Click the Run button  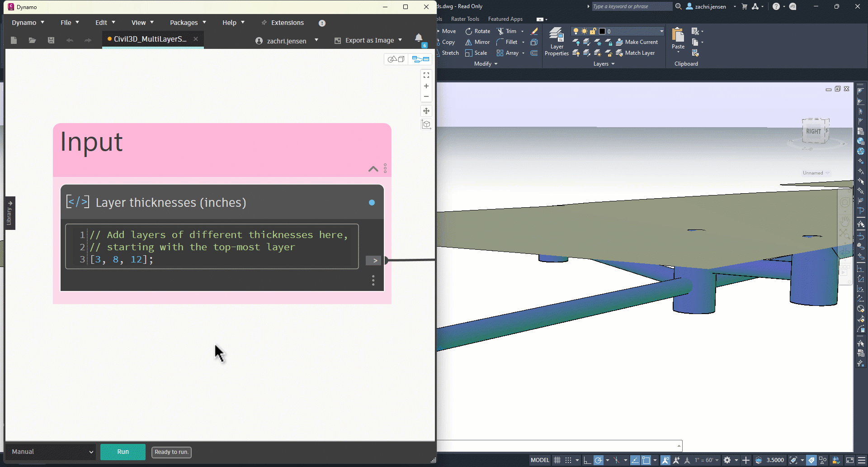123,452
